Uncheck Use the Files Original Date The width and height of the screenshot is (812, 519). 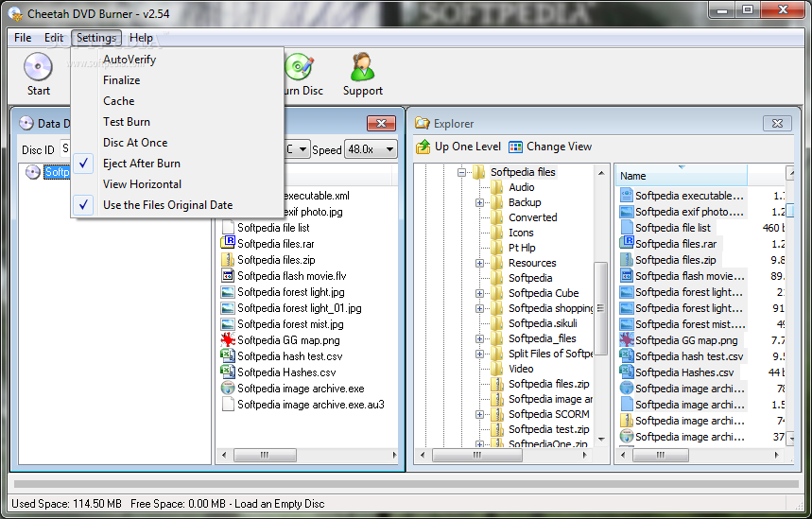178,205
